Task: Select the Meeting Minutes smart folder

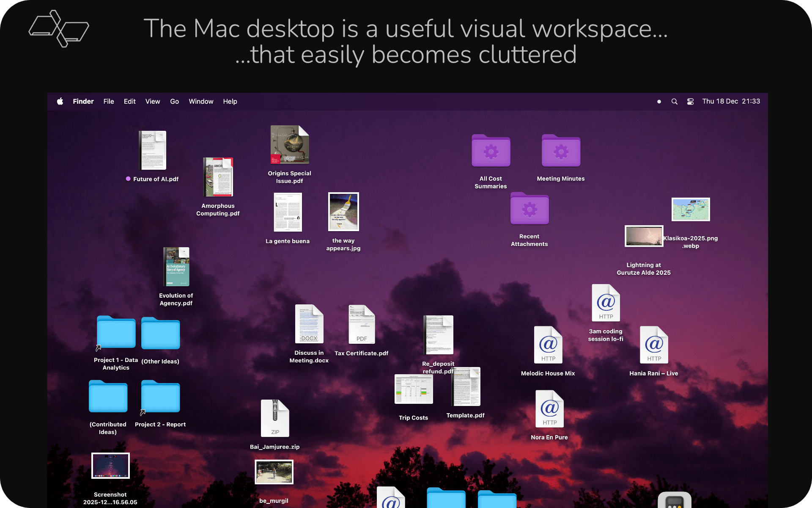Action: pos(561,151)
